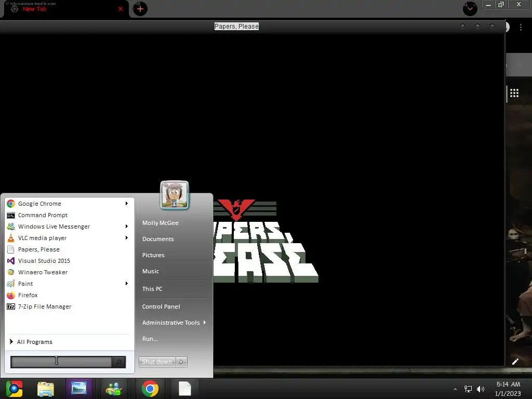Click the Shut down button
Screen dimensions: 532x399
click(x=157, y=362)
